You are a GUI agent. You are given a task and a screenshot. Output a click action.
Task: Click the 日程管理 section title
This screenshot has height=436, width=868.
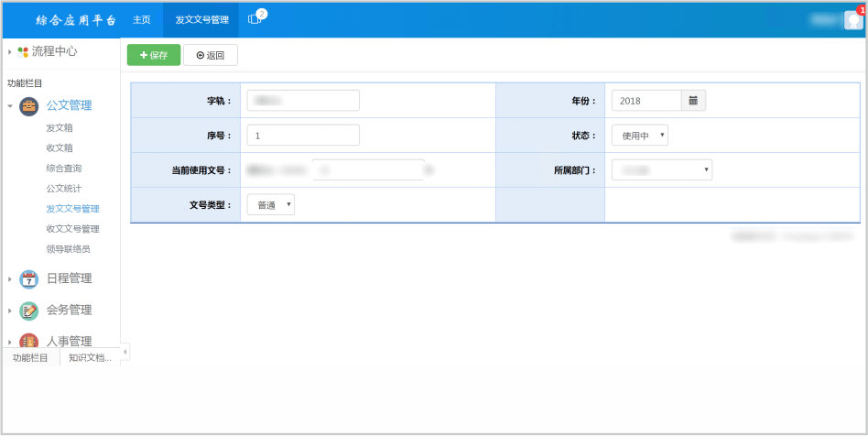point(70,279)
